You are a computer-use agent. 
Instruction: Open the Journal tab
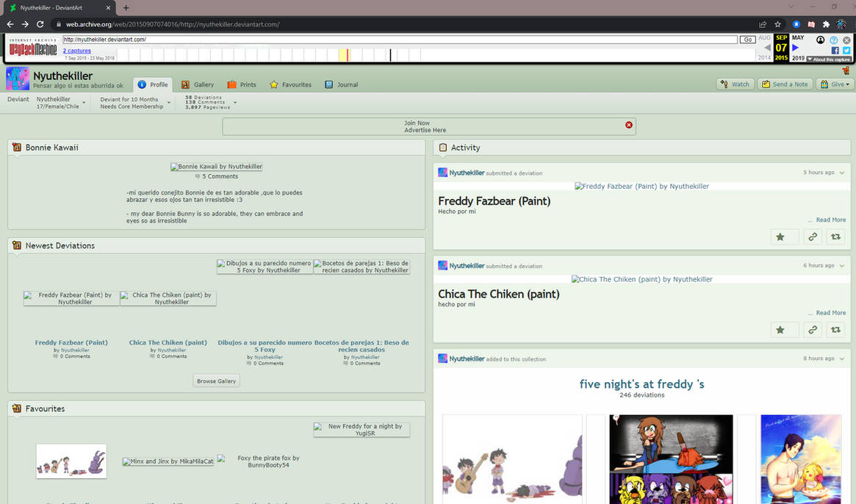[x=342, y=84]
